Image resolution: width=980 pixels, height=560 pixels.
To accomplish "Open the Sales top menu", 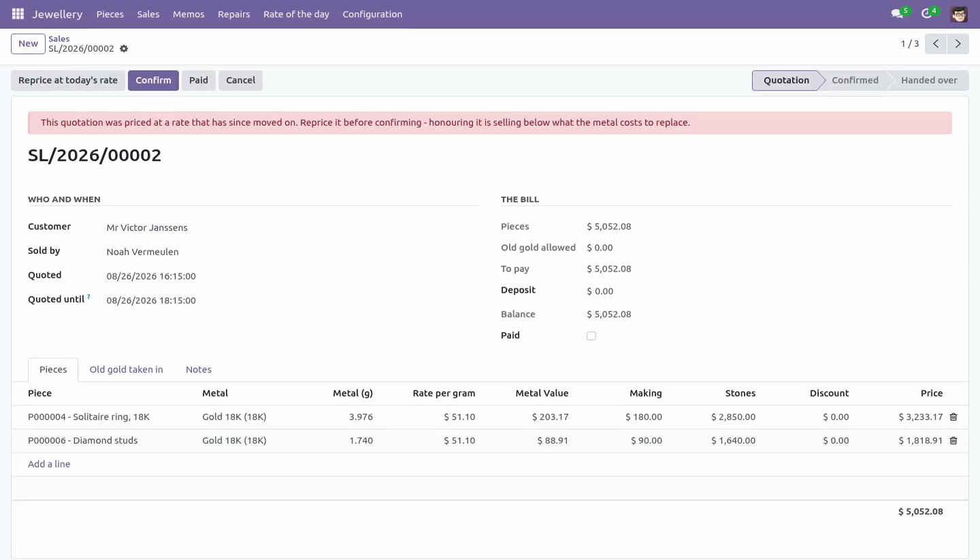I will 148,14.
